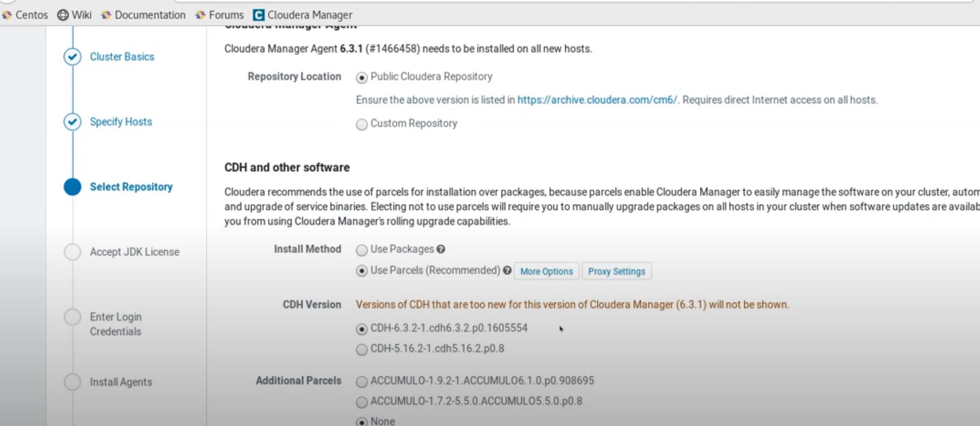Go to Cluster Basics step

click(x=122, y=57)
